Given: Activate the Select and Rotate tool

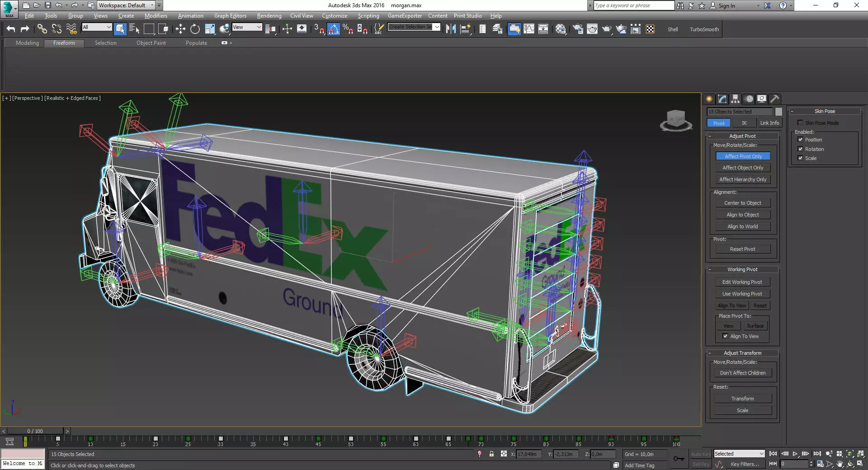Looking at the screenshot, I should [195, 29].
